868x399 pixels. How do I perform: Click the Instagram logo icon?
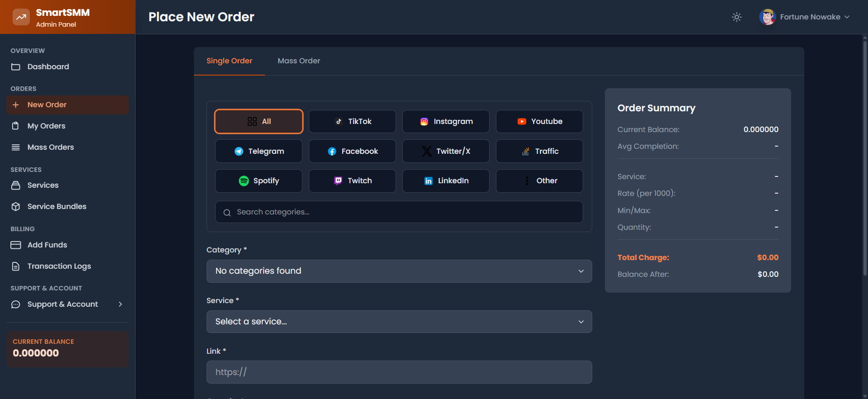[424, 122]
